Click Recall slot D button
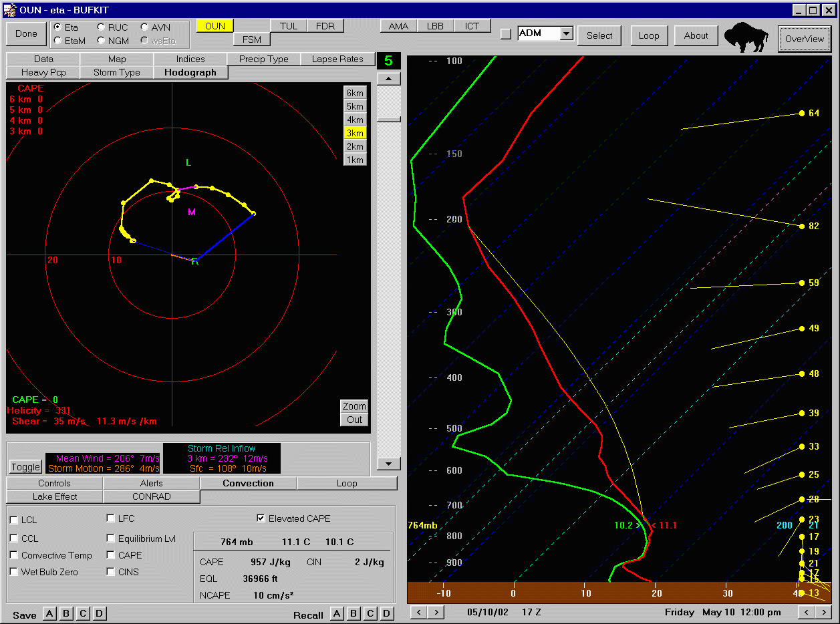840x624 pixels. click(386, 613)
